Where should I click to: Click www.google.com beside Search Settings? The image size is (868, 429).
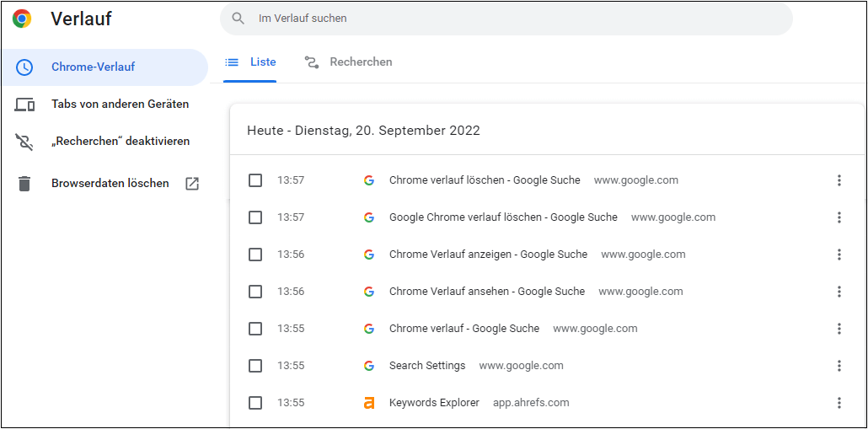[x=522, y=366]
